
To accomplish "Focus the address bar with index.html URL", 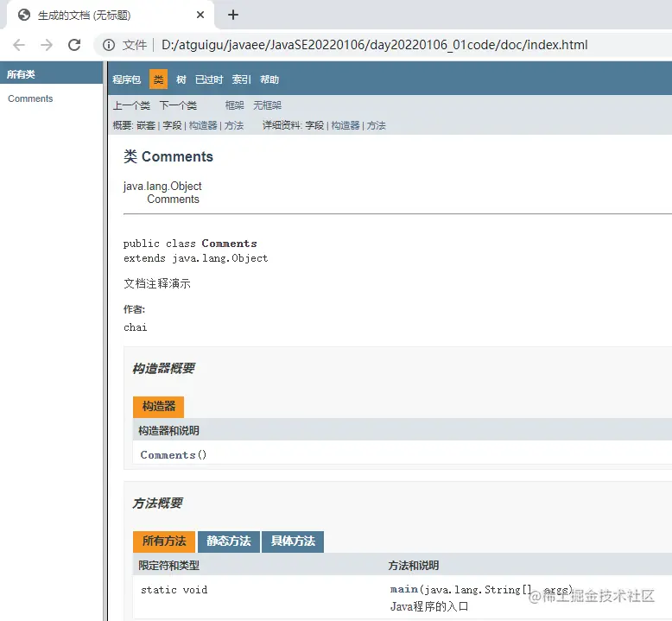I will click(x=375, y=45).
